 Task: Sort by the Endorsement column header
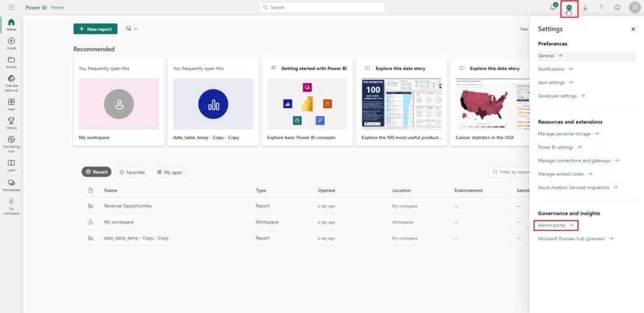(x=469, y=190)
